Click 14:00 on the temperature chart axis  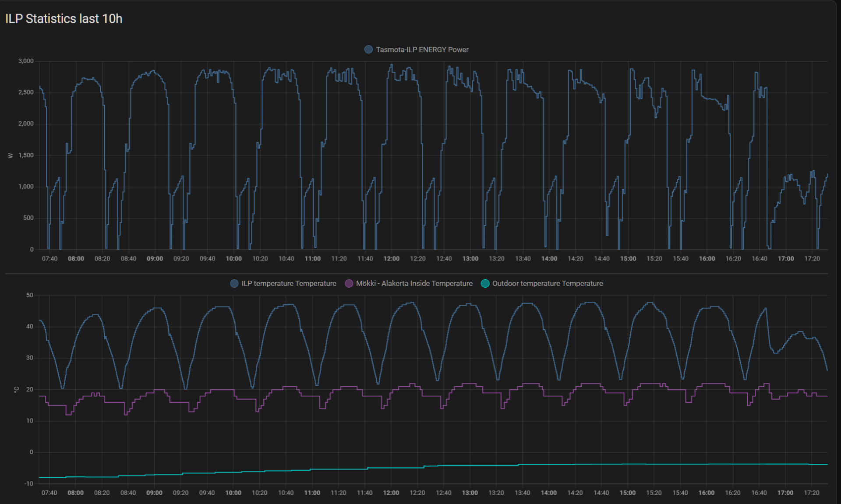[x=548, y=493]
